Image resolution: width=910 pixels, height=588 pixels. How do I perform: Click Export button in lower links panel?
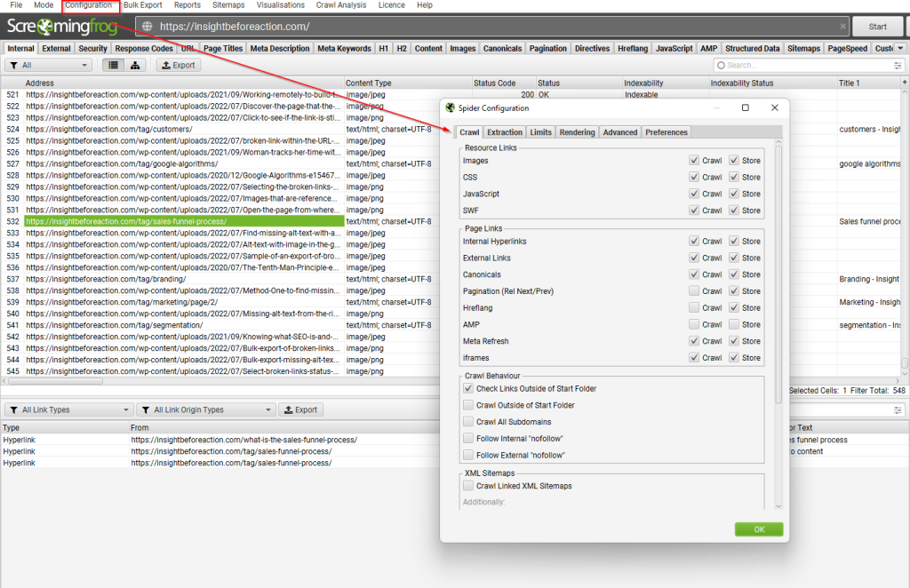[x=300, y=410]
